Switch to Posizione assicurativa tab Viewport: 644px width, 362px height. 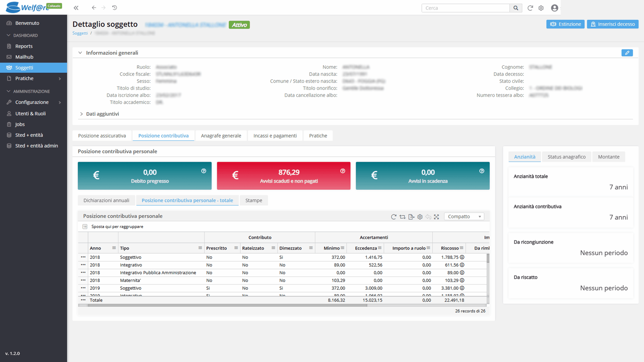point(102,136)
